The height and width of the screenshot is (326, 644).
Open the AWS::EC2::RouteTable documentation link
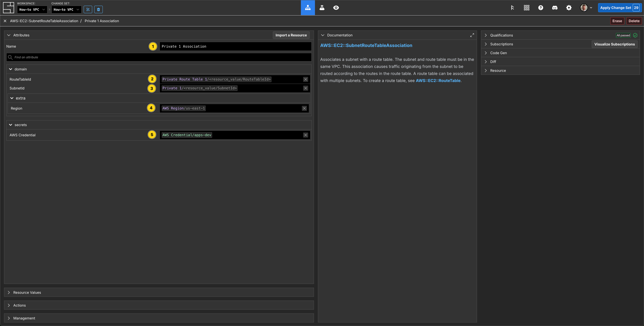(x=438, y=81)
